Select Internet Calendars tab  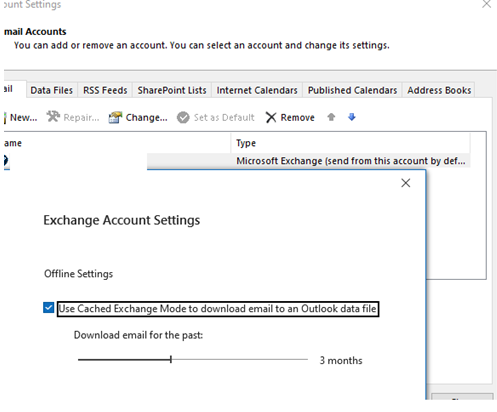tap(257, 90)
